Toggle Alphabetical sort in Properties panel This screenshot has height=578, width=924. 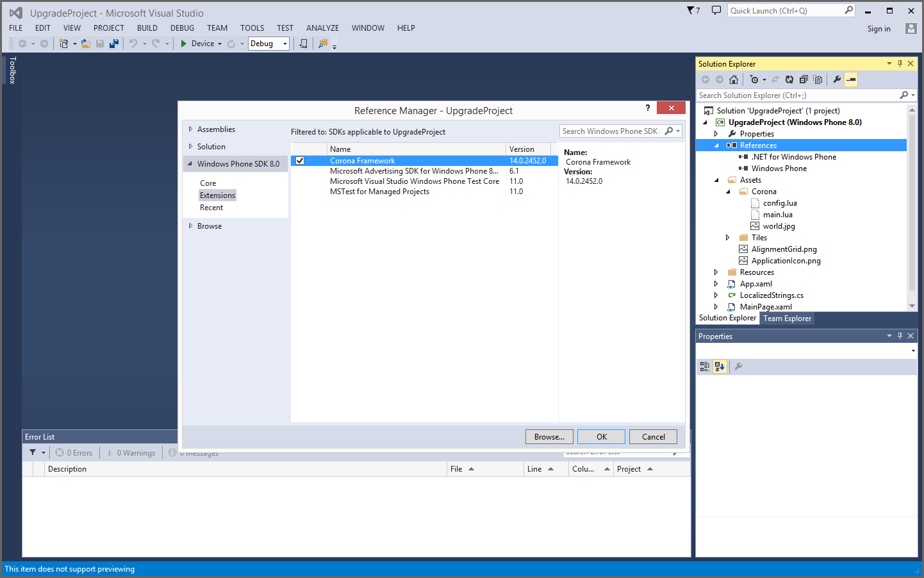click(720, 367)
